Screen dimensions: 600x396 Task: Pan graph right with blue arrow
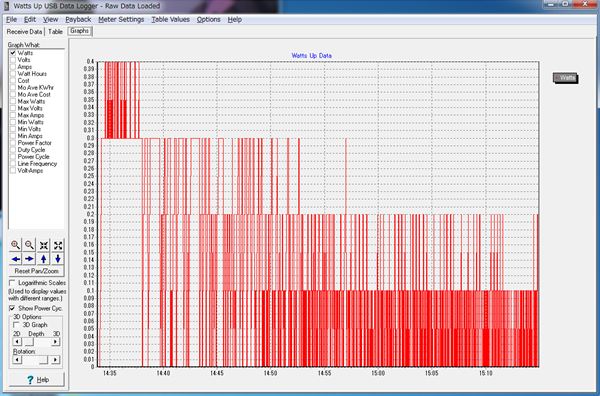(29, 259)
